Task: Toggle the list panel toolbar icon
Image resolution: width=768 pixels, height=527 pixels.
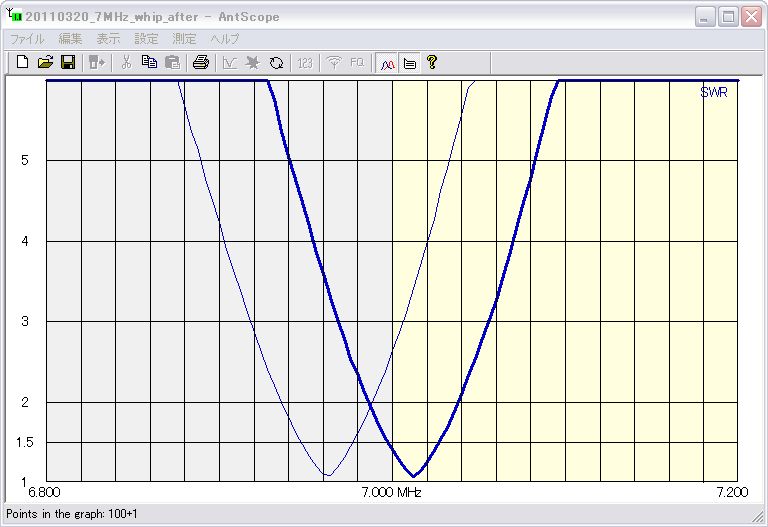Action: [x=410, y=63]
